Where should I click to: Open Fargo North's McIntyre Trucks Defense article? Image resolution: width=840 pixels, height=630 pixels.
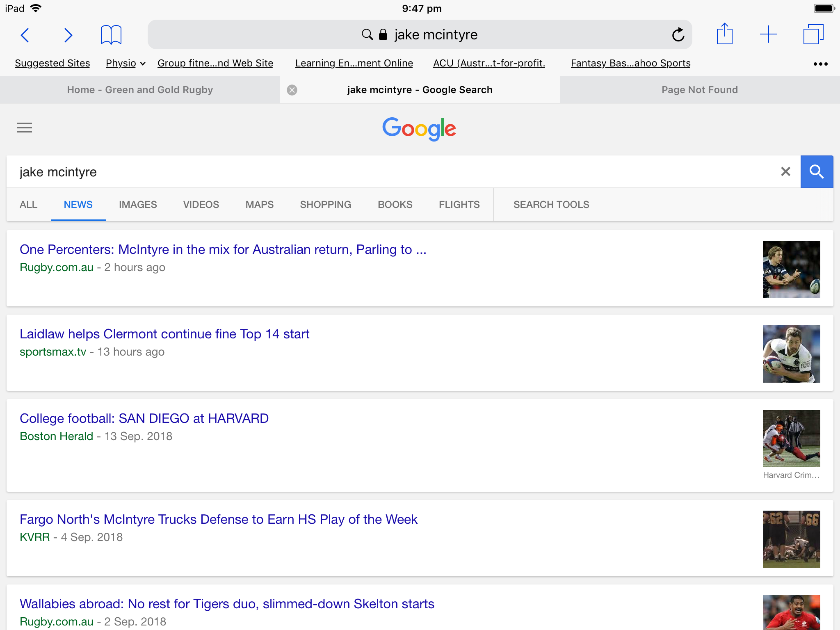pyautogui.click(x=219, y=519)
